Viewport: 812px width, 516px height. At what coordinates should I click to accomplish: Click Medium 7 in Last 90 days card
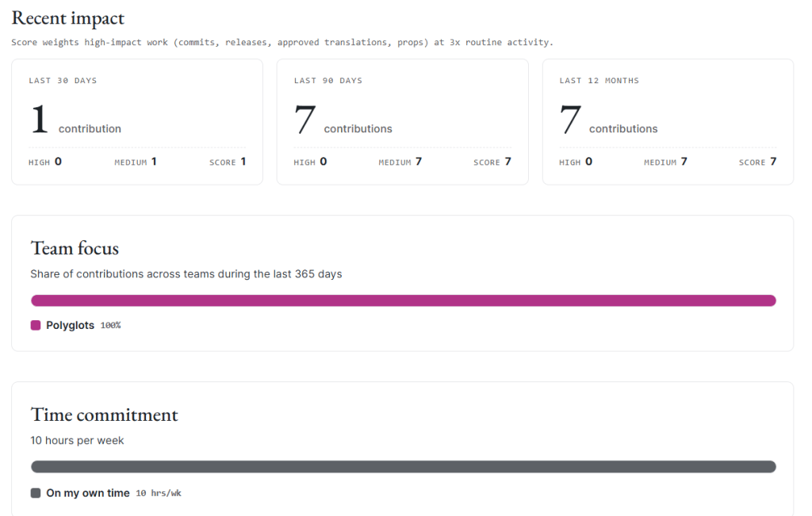pyautogui.click(x=400, y=162)
